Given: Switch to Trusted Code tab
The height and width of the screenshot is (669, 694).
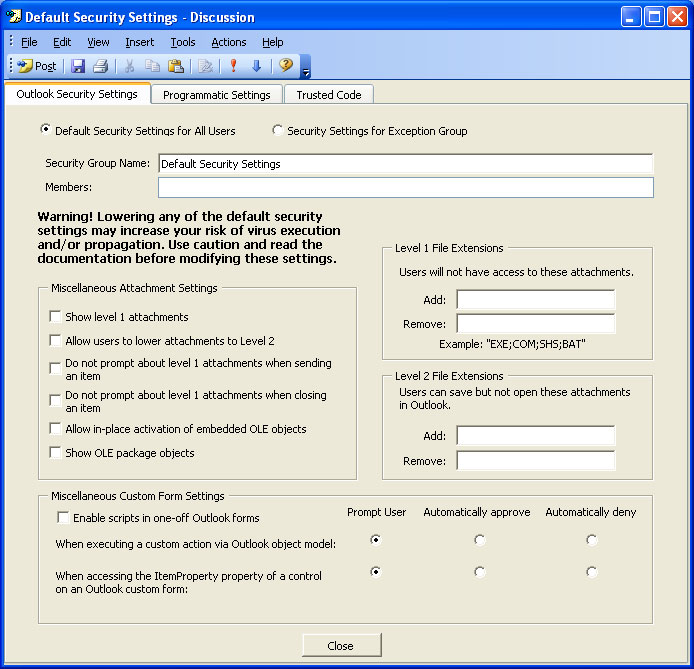Looking at the screenshot, I should [329, 95].
